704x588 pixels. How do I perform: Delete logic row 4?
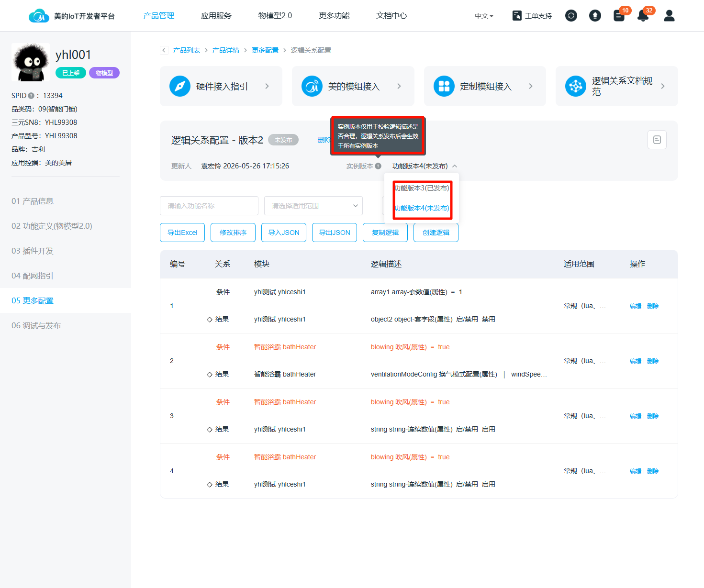coord(653,471)
